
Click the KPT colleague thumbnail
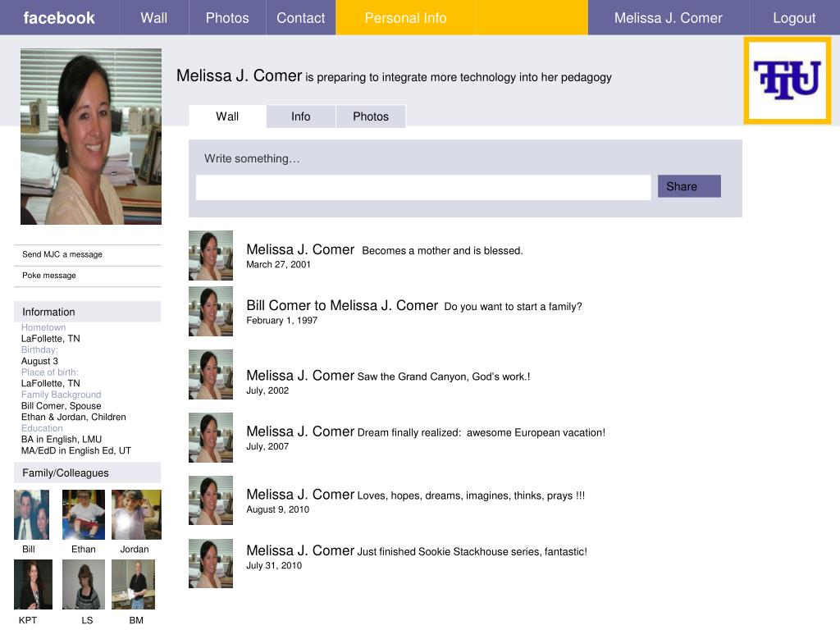click(x=33, y=584)
